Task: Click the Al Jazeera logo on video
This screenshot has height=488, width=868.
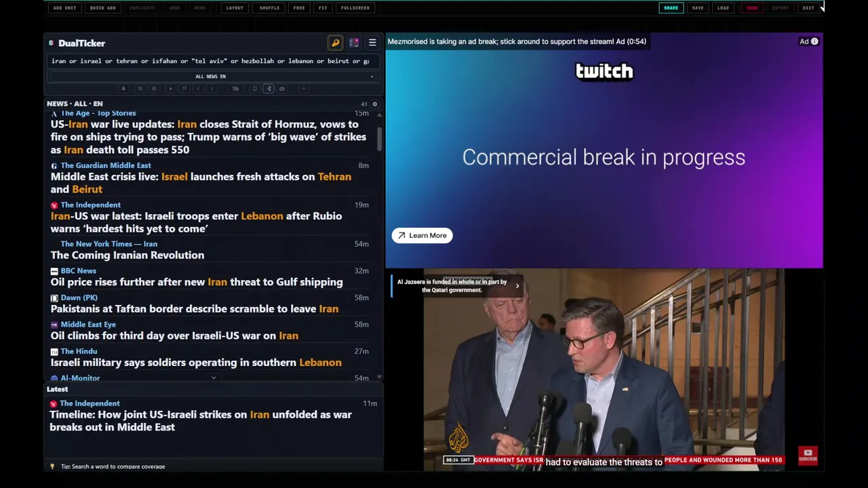Action: click(x=458, y=439)
